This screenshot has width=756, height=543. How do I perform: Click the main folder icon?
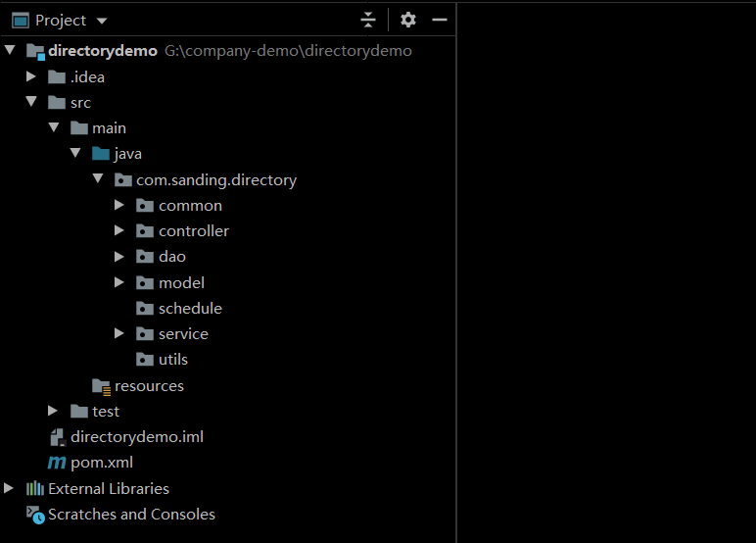(x=79, y=127)
